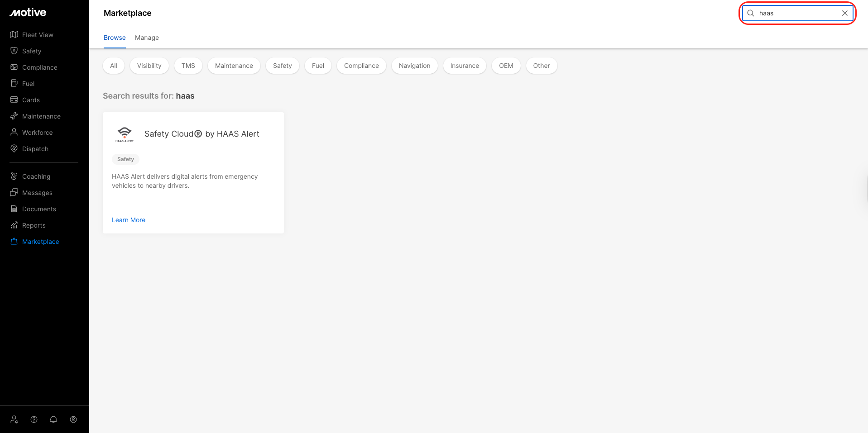The image size is (868, 433).
Task: Filter by Fuel category chip
Action: pyautogui.click(x=318, y=66)
